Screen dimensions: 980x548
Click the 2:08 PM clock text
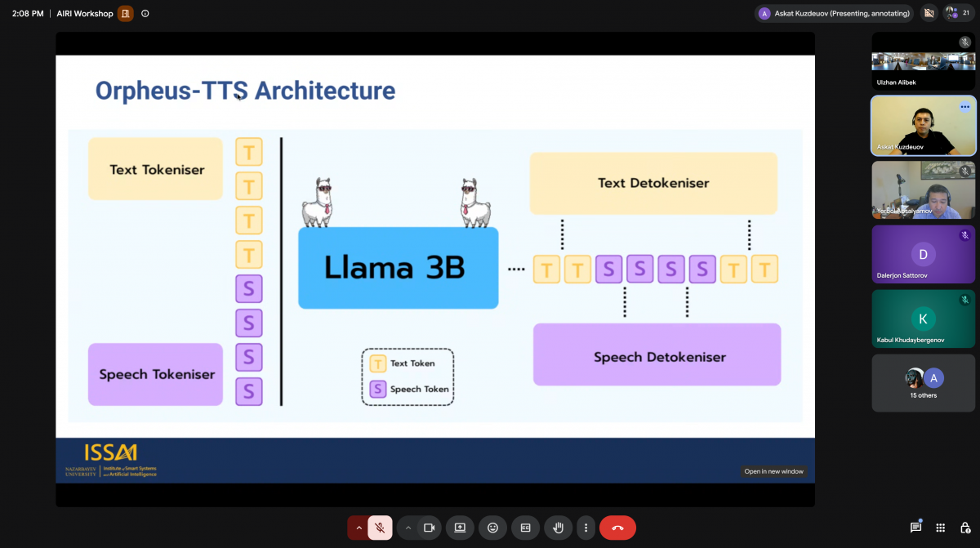point(28,13)
